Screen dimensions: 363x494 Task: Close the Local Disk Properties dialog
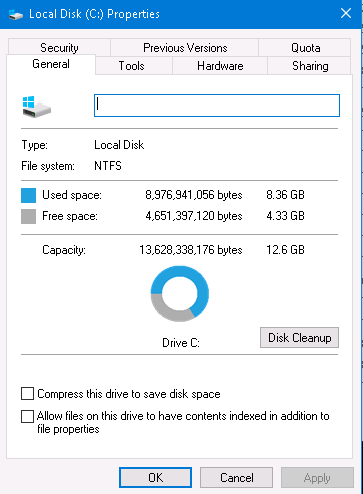click(x=346, y=14)
